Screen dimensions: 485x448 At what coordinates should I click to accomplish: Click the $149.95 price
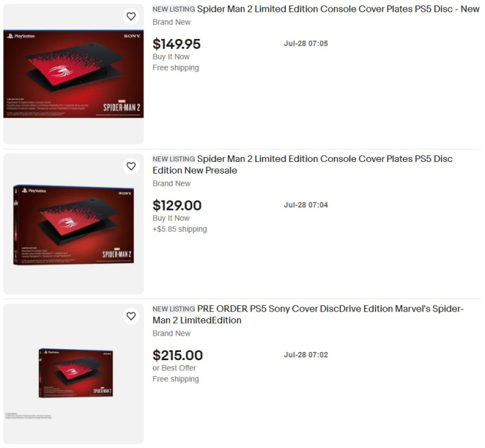tap(176, 44)
